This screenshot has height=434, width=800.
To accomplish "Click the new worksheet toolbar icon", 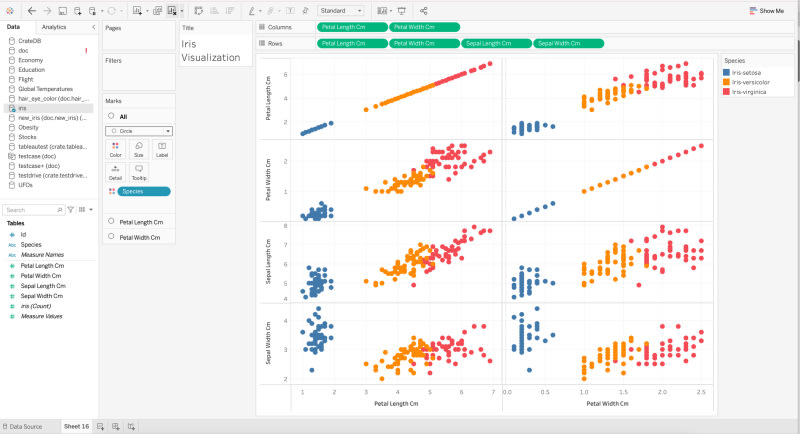I will pyautogui.click(x=137, y=11).
